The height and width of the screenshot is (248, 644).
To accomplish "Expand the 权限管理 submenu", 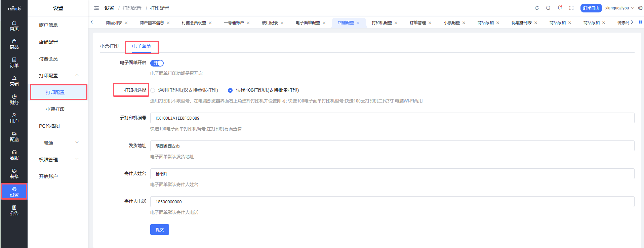I will pos(77,159).
